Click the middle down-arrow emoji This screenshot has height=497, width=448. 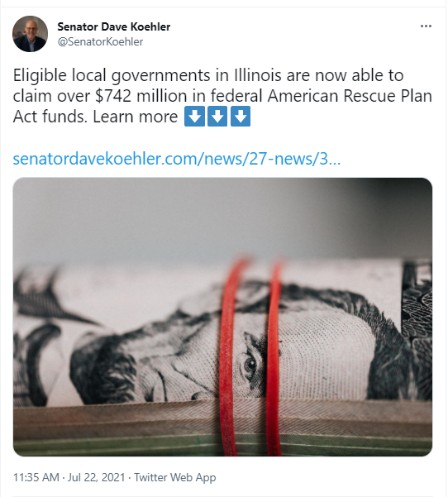(217, 117)
